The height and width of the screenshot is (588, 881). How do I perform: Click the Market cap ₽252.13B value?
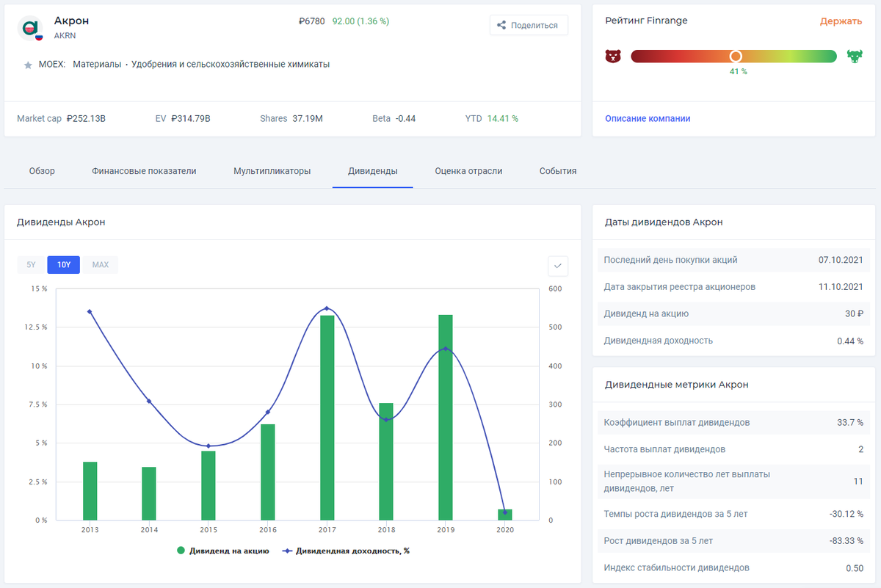click(x=86, y=118)
